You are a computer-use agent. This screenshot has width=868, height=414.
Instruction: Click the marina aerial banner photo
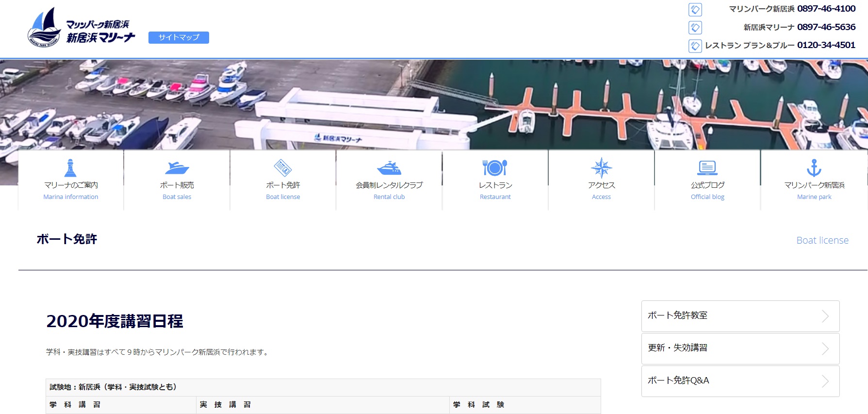pyautogui.click(x=434, y=104)
